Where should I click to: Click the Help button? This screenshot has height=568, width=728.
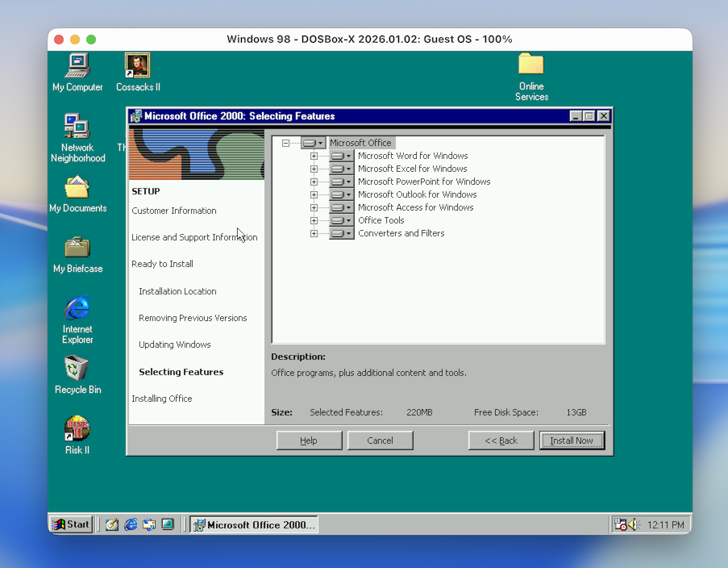(x=309, y=441)
